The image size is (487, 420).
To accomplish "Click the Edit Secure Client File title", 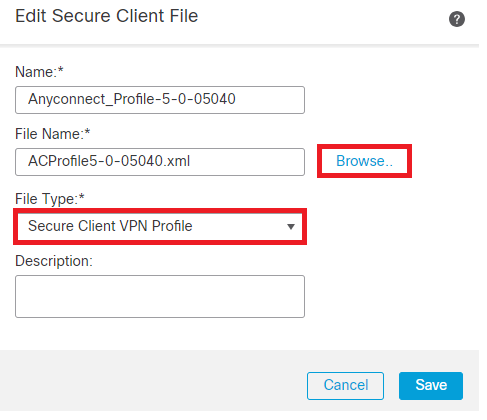I will tap(107, 16).
